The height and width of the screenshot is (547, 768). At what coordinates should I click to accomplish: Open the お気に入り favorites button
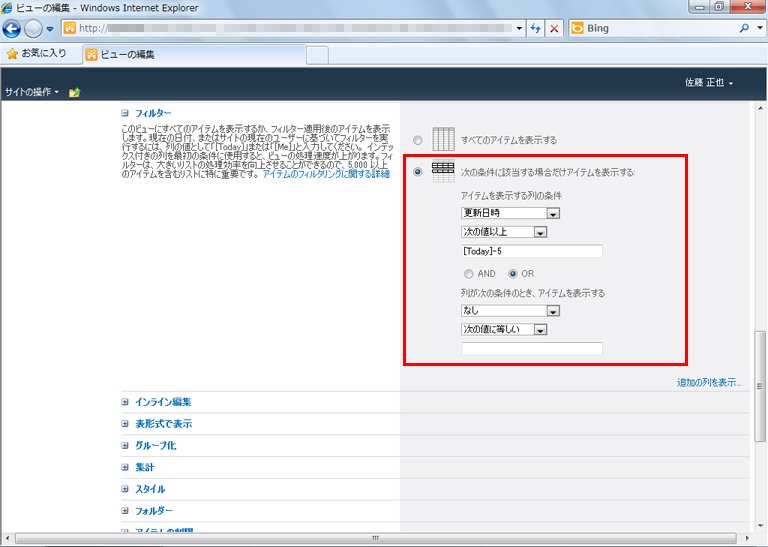pyautogui.click(x=37, y=53)
